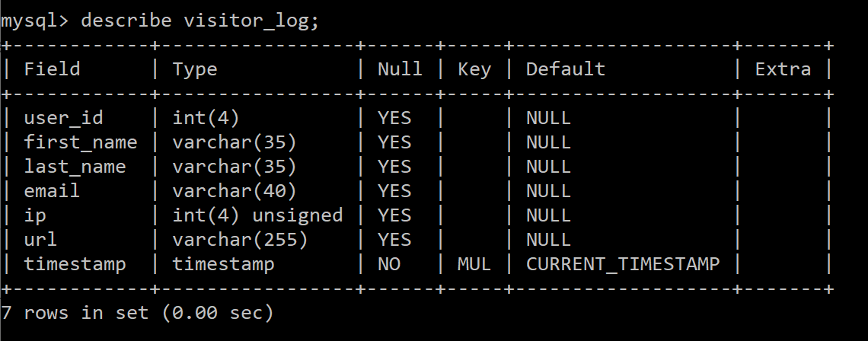Click the 'int(4) unsigned' type value
The height and width of the screenshot is (341, 868).
click(x=257, y=215)
